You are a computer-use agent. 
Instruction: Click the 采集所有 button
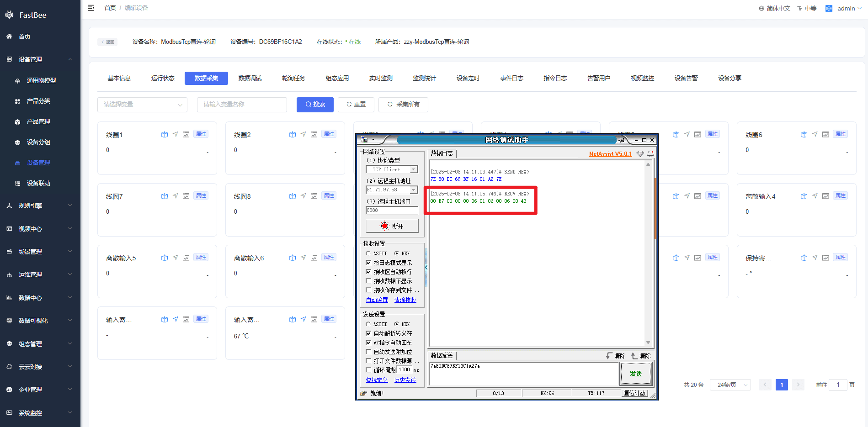click(403, 105)
